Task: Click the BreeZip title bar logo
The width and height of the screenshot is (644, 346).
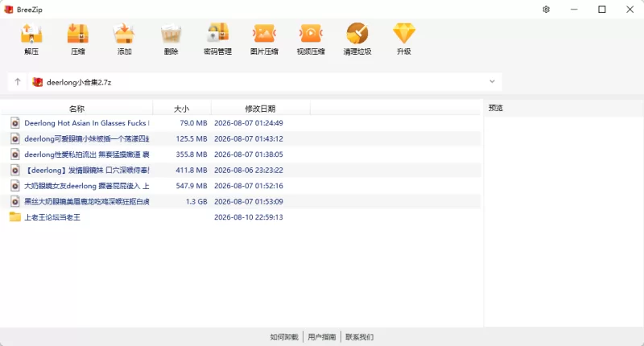Action: point(9,10)
